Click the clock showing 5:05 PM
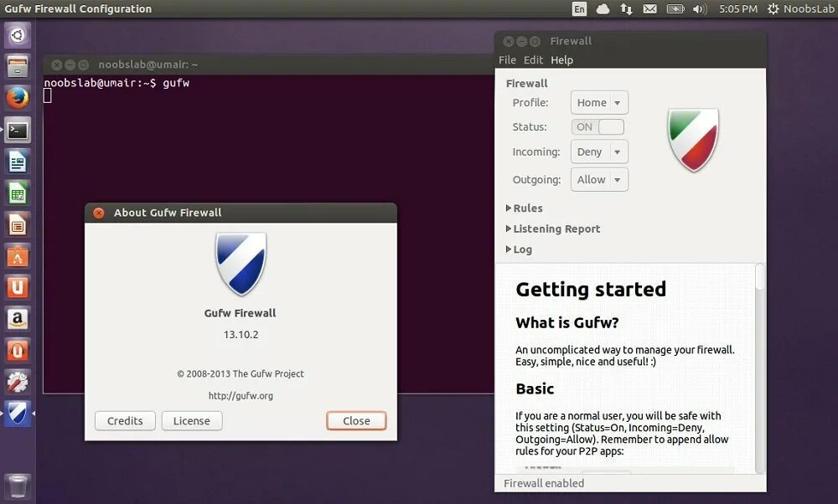Viewport: 838px width, 504px height. coord(738,9)
